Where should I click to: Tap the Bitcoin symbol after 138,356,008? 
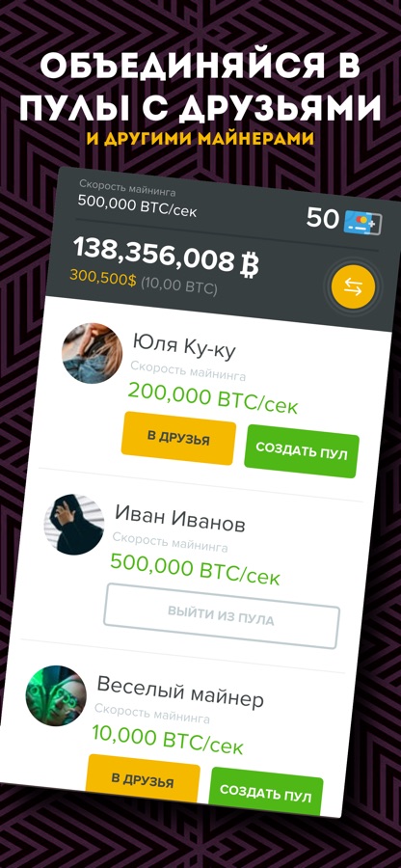[x=249, y=266]
